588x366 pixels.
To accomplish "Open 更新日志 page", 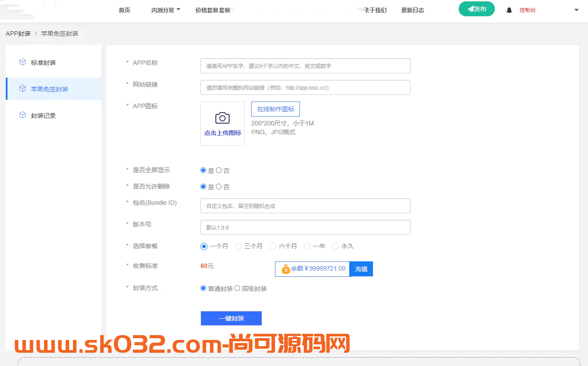I will coord(413,10).
